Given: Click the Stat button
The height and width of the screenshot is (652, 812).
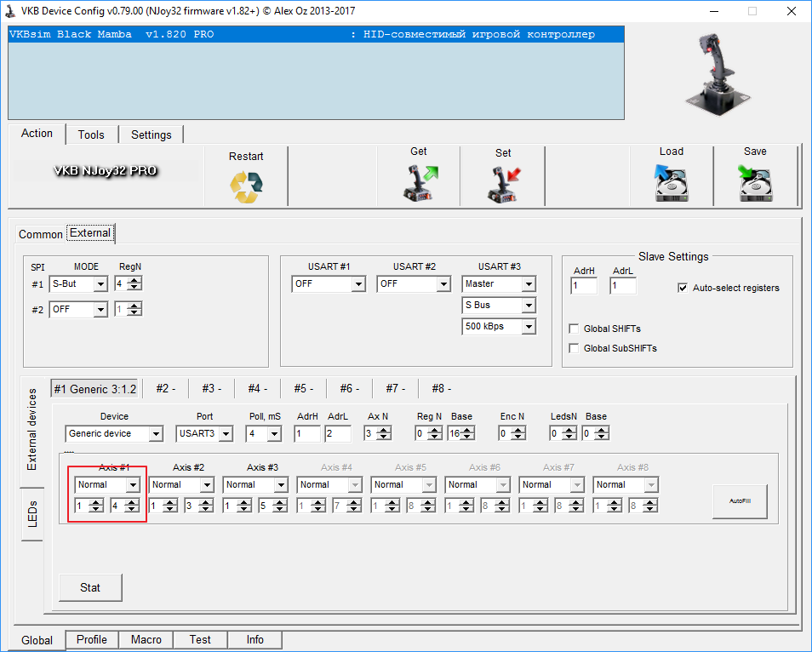Looking at the screenshot, I should [x=90, y=588].
